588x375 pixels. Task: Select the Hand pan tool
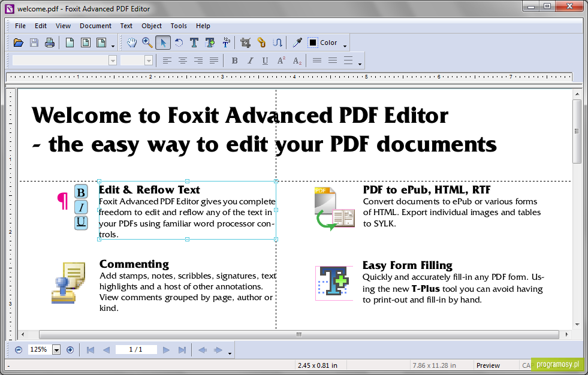pyautogui.click(x=132, y=43)
